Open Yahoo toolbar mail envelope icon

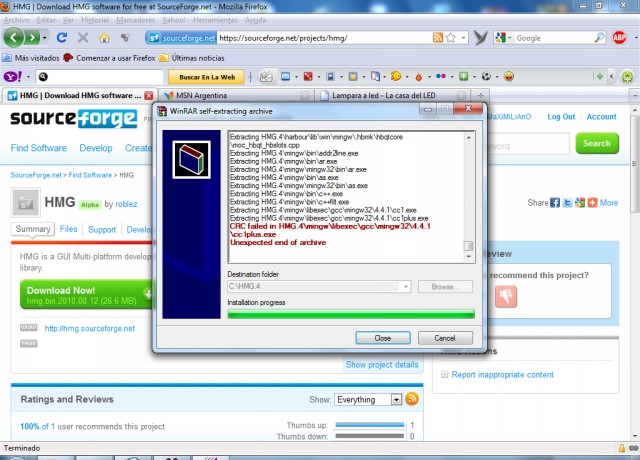pos(285,76)
